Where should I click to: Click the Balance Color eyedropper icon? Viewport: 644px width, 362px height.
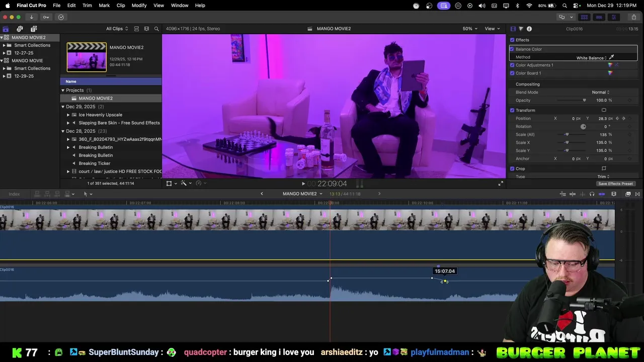coord(612,57)
